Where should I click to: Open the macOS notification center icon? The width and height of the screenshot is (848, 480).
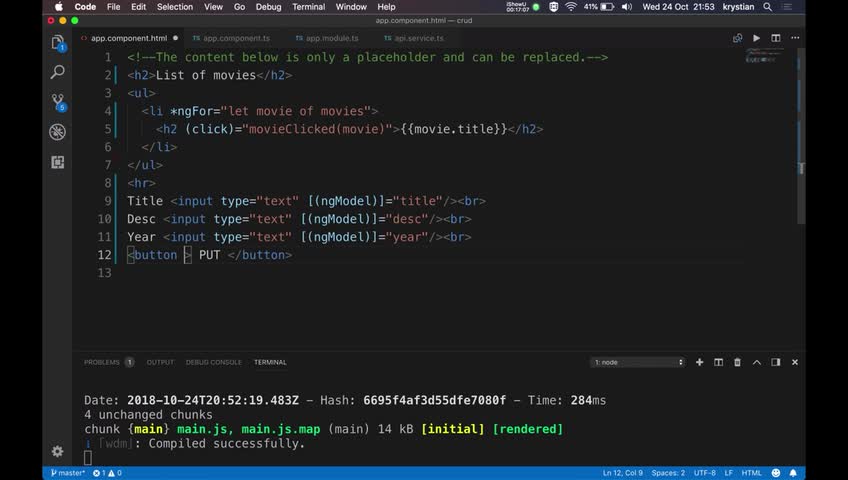click(787, 7)
